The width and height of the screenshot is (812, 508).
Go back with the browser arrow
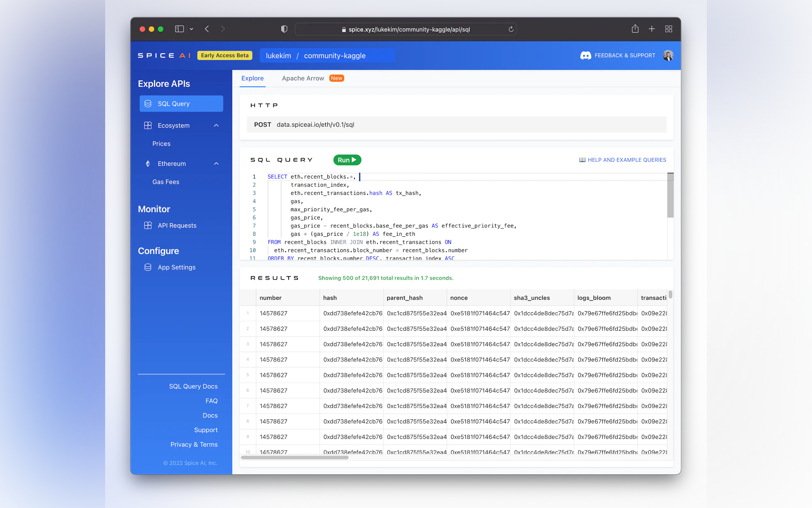tap(207, 29)
